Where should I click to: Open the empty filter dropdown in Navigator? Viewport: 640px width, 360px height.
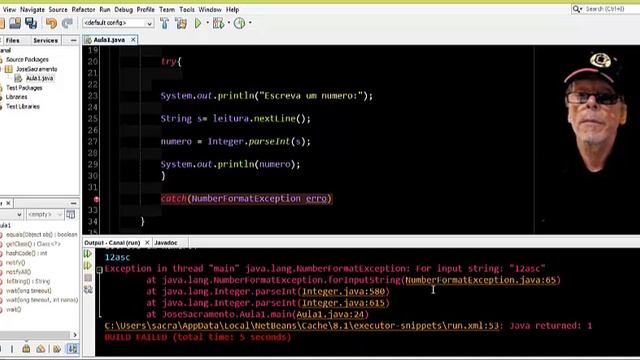pyautogui.click(x=44, y=214)
